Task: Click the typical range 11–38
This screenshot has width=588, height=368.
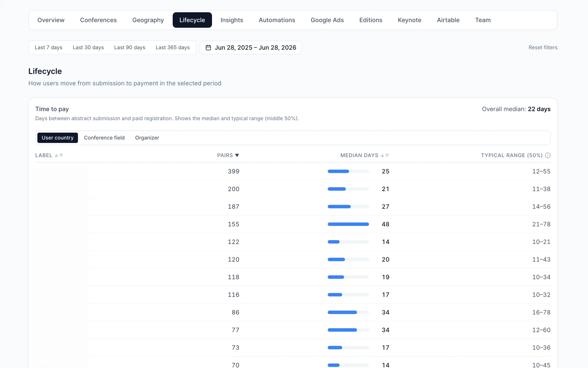Action: (541, 189)
